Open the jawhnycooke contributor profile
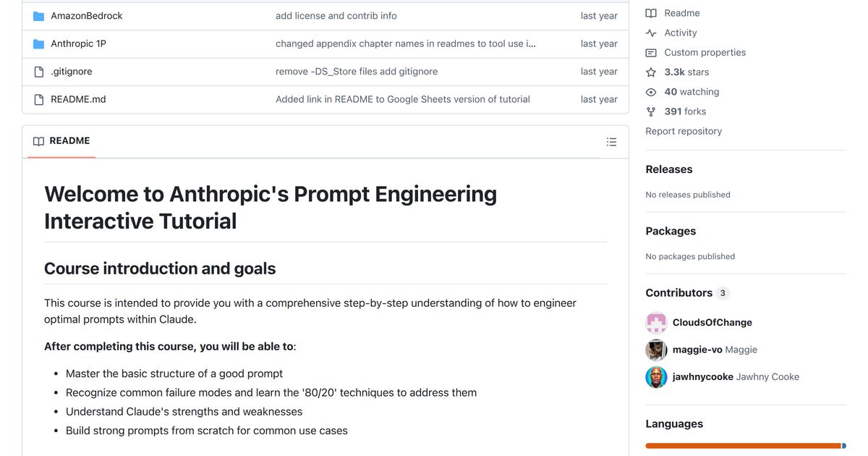 pyautogui.click(x=702, y=376)
